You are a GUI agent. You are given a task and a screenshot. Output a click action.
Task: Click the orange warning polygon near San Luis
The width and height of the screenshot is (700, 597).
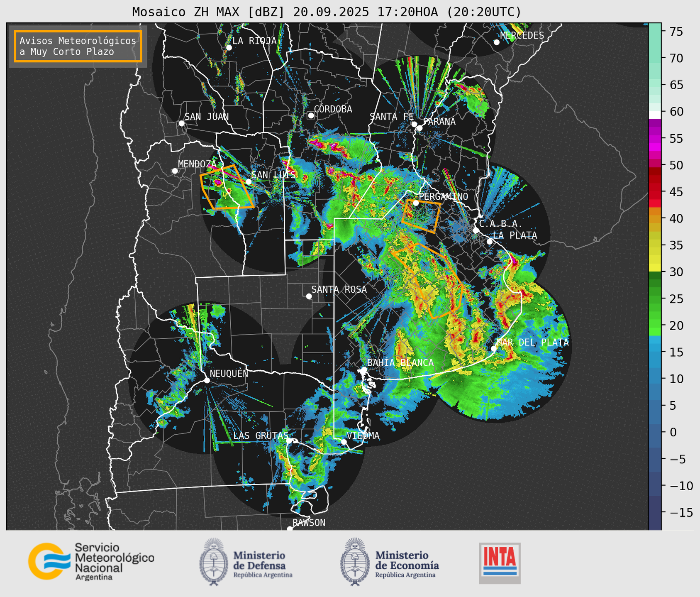click(227, 187)
